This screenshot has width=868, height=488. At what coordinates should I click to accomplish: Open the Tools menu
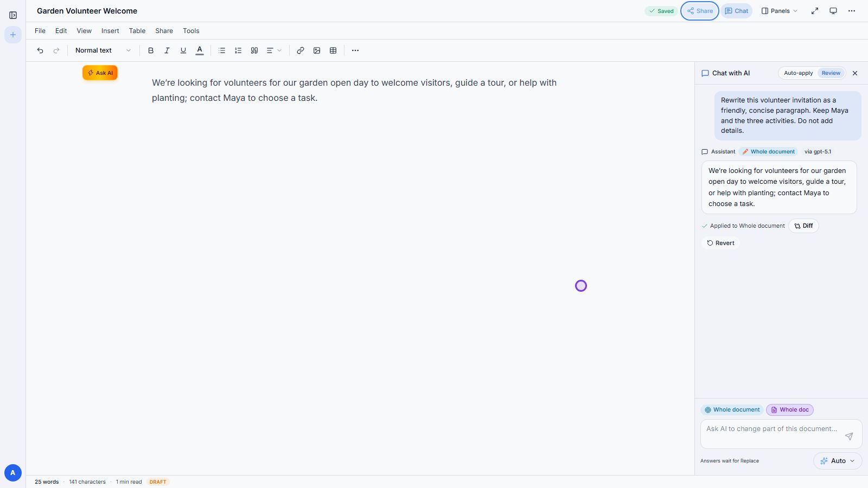click(x=191, y=31)
